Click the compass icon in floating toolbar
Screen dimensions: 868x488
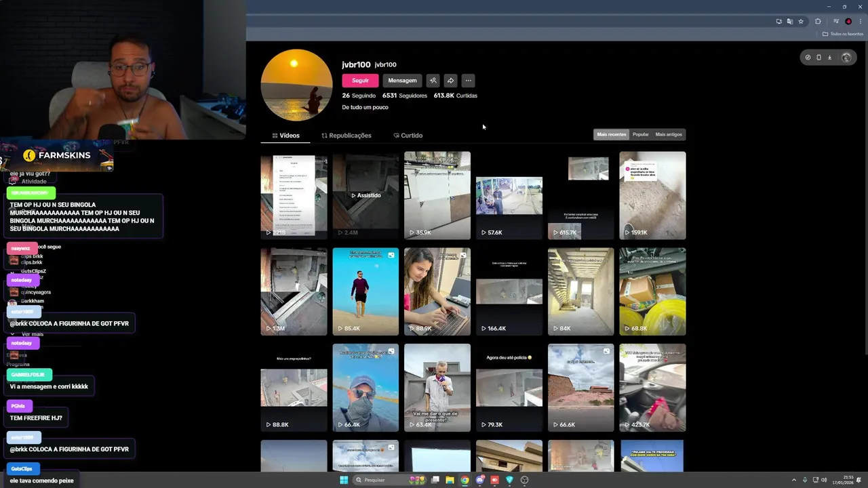[808, 58]
